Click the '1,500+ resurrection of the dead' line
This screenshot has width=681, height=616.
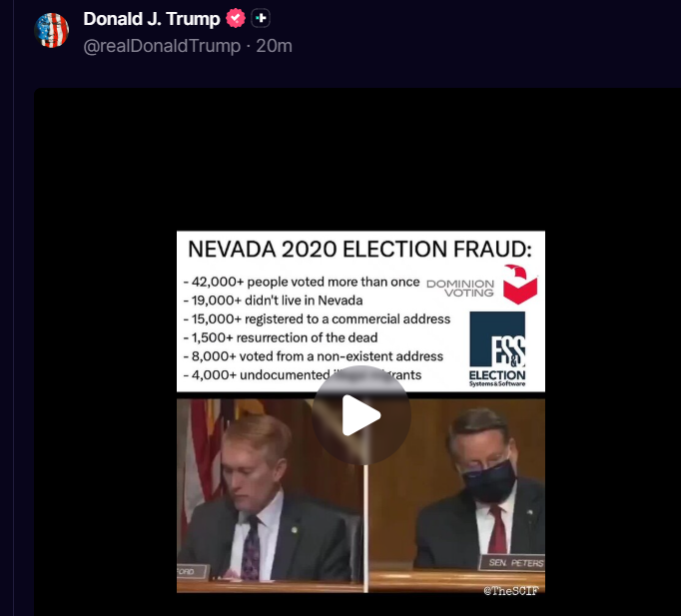tap(281, 337)
